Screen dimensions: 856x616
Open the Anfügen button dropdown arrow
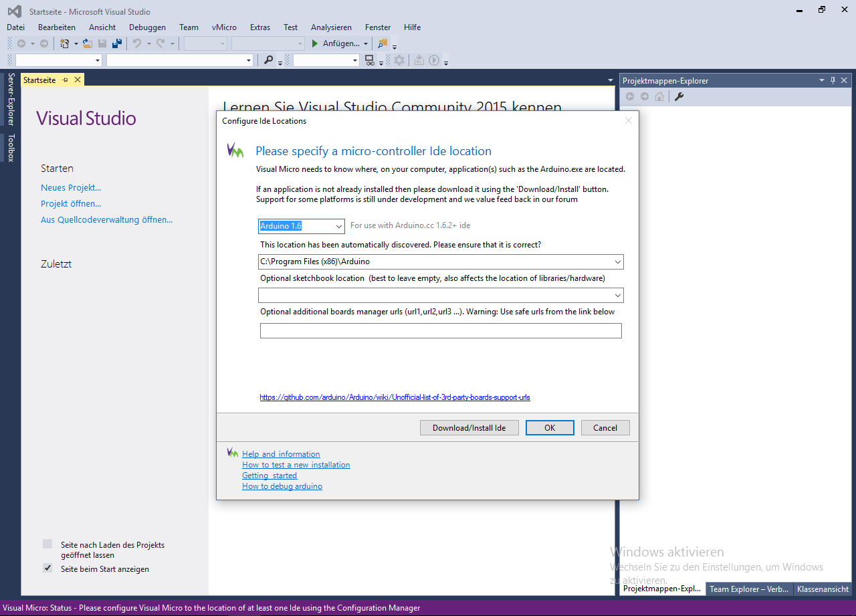pyautogui.click(x=366, y=43)
